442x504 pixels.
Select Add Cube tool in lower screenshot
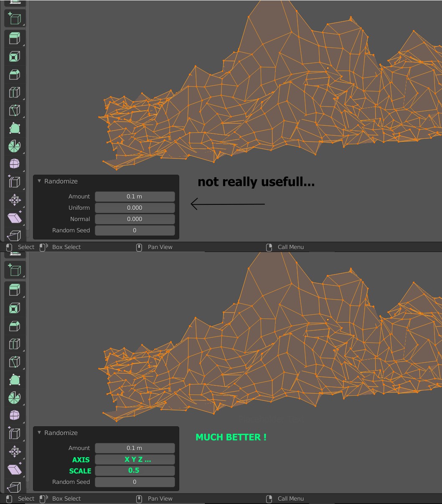click(15, 270)
